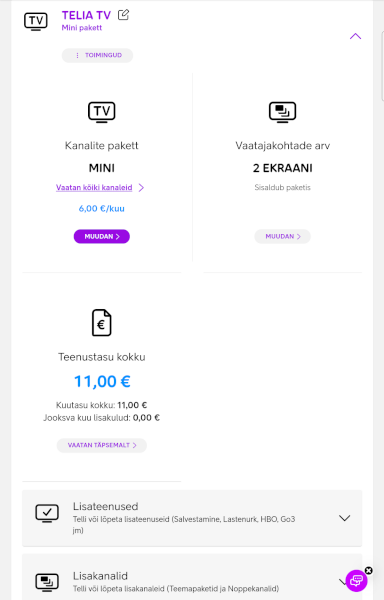
Task: Click the euro invoice document icon
Action: click(x=102, y=323)
